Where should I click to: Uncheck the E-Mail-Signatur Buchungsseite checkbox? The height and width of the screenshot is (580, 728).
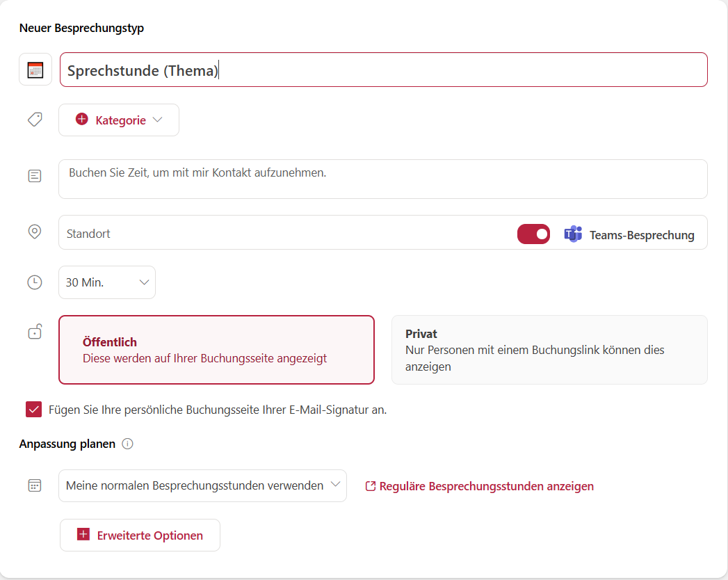(33, 410)
